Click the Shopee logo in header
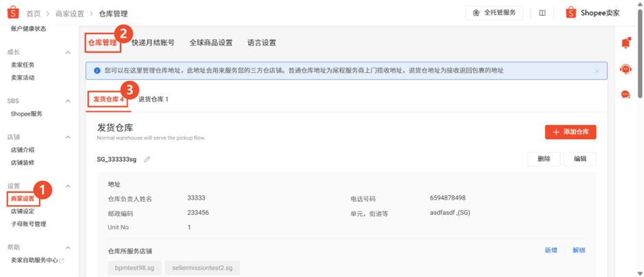This screenshot has width=644, height=277. click(14, 13)
